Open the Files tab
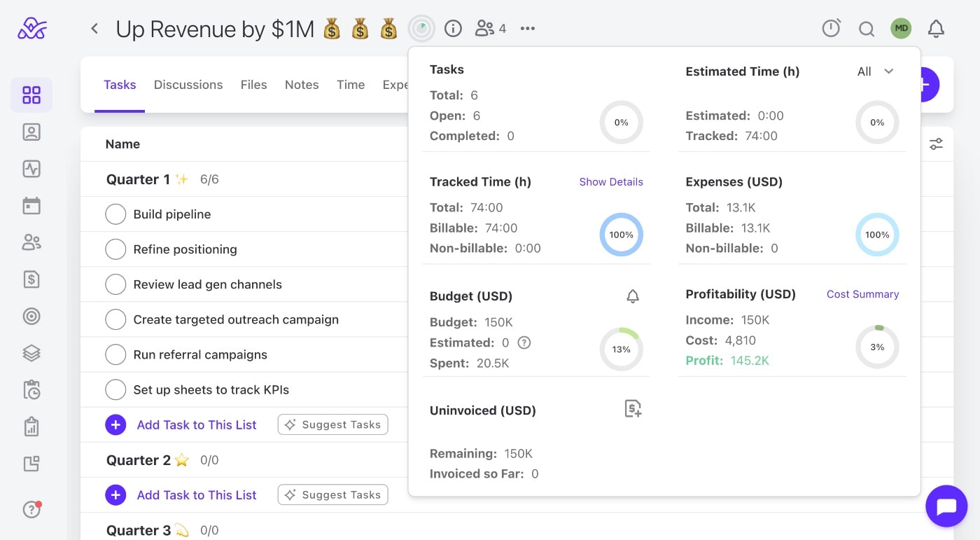 (253, 85)
